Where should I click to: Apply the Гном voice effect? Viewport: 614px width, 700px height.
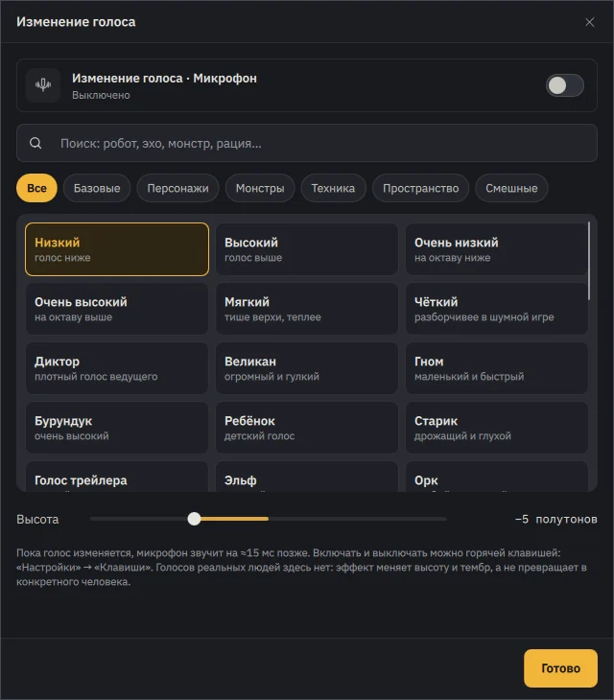(x=496, y=368)
